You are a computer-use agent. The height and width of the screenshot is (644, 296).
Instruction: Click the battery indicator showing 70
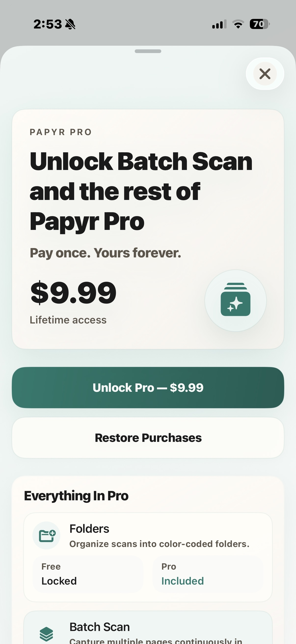point(259,24)
